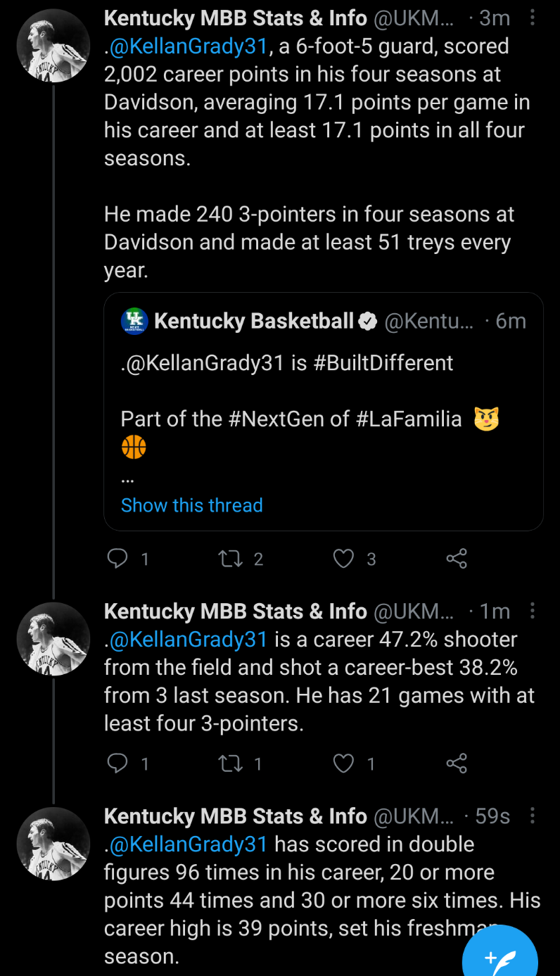
Task: Retweet the 47.2% shooter tweet
Action: [x=229, y=763]
